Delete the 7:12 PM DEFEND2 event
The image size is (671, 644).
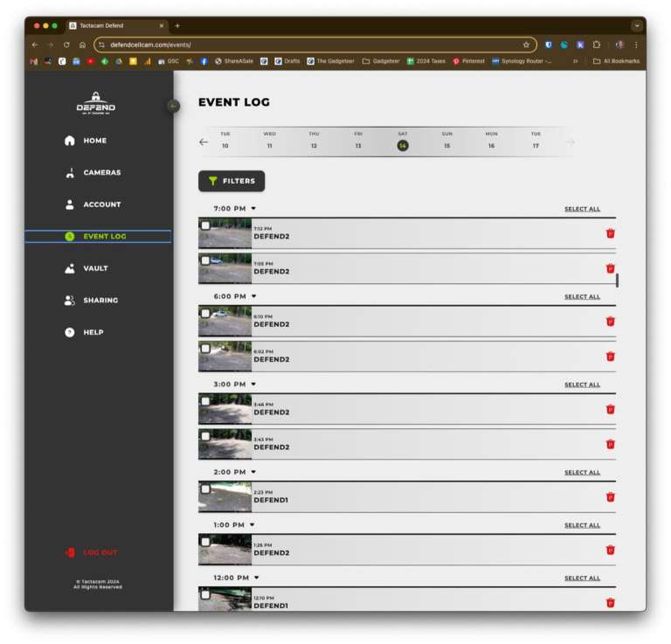(x=611, y=233)
